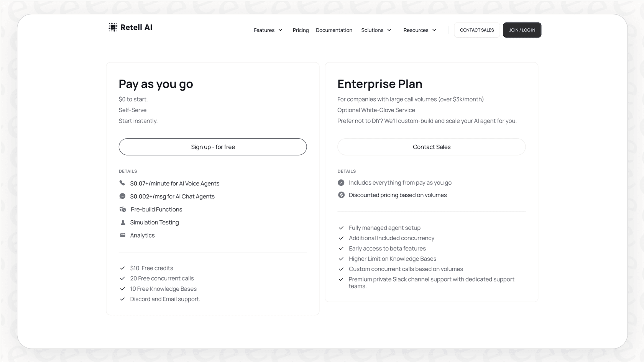Image resolution: width=644 pixels, height=362 pixels.
Task: Click the checkmark next to $10 Free credits
Action: 122,268
